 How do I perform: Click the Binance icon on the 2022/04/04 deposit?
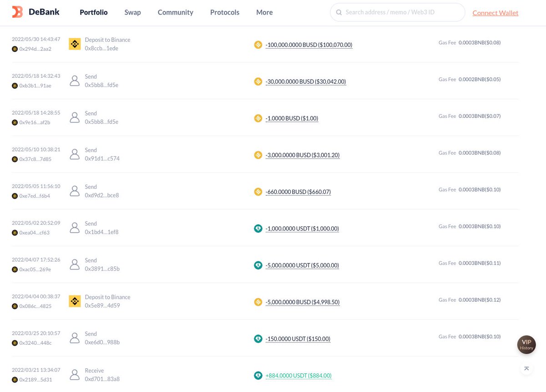(75, 301)
